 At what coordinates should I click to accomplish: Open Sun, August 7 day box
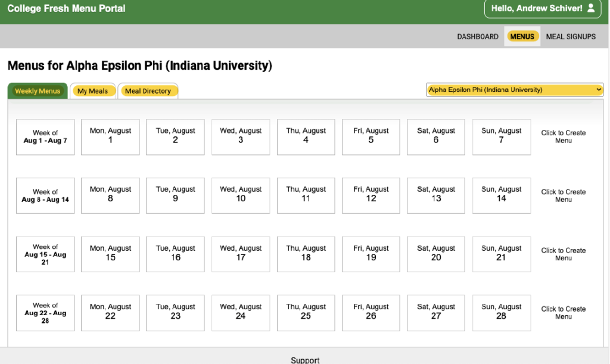point(502,137)
